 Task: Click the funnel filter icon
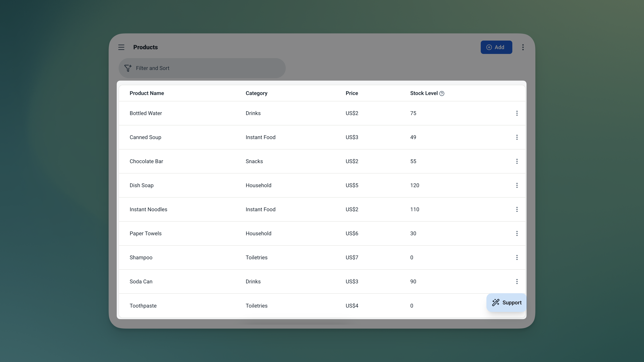pyautogui.click(x=128, y=68)
